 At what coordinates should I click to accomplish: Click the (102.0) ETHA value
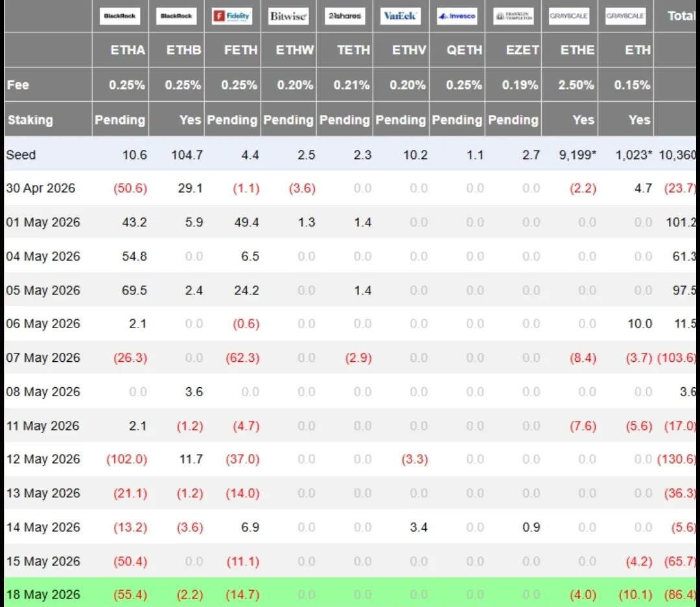point(127,459)
